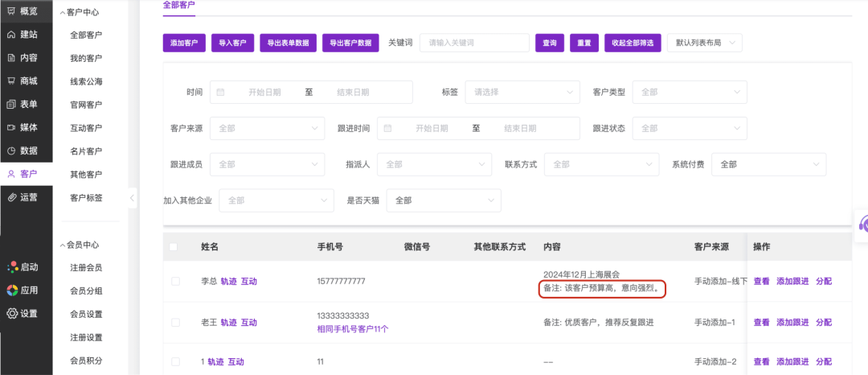The image size is (868, 375).
Task: Check the checkbox for customer 李总
Action: point(175,282)
